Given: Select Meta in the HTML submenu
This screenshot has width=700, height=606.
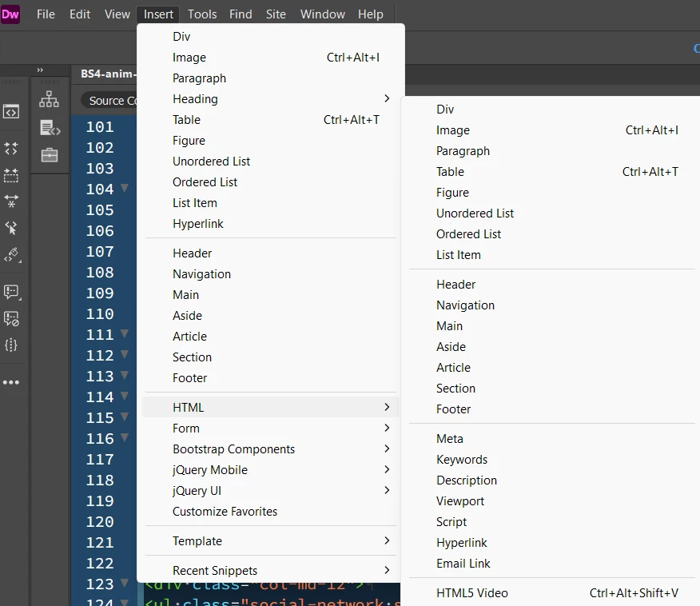Looking at the screenshot, I should click(x=552, y=439).
